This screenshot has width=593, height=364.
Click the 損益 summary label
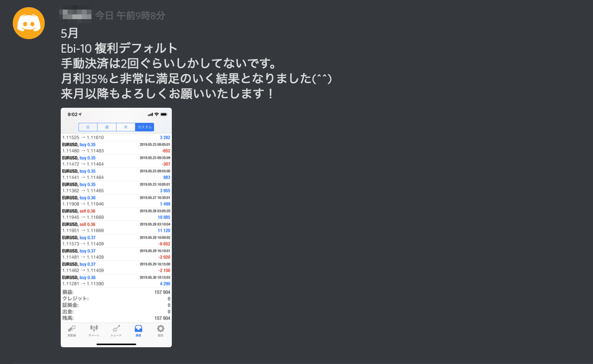(x=68, y=292)
